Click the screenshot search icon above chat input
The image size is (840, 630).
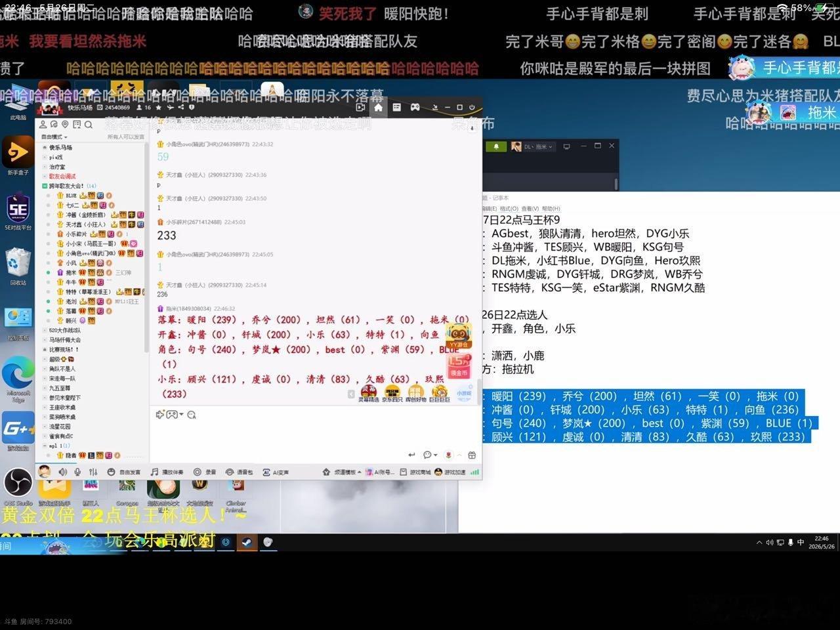[192, 415]
